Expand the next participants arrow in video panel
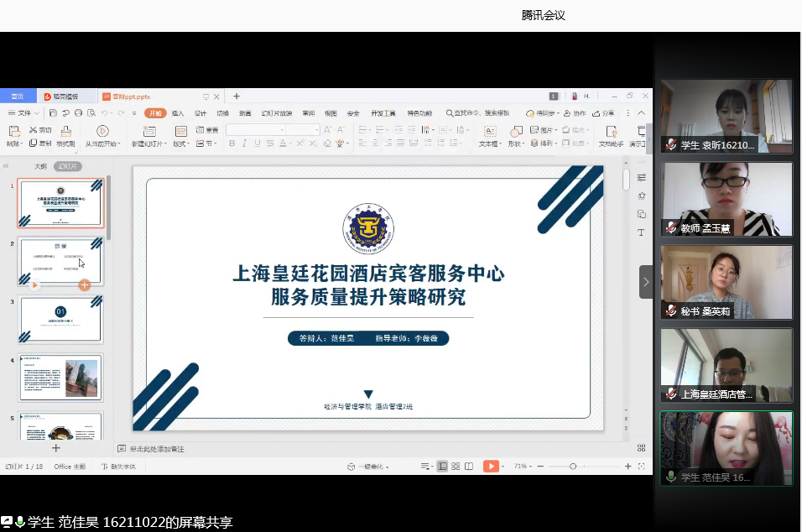The width and height of the screenshot is (802, 532). pos(646,282)
